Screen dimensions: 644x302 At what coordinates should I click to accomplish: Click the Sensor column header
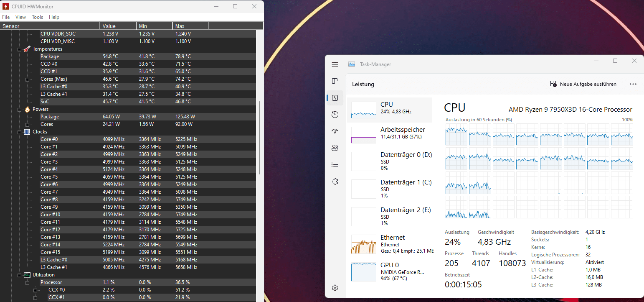coord(50,26)
